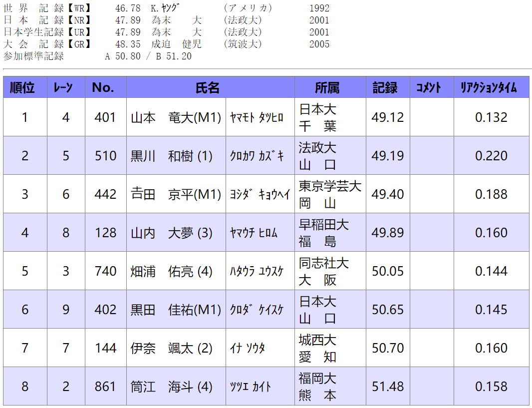The image size is (532, 408).
Task: Click reaction time 0.145
Action: tap(491, 310)
